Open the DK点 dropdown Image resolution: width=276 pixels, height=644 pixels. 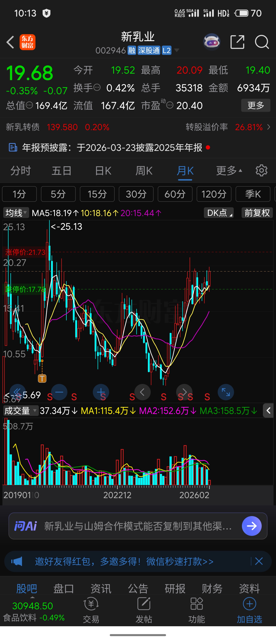coord(219,213)
